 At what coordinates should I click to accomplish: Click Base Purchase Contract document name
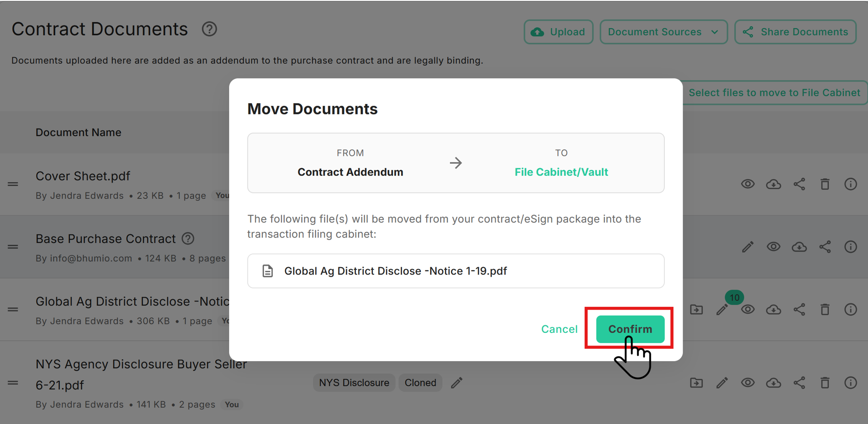coord(105,238)
